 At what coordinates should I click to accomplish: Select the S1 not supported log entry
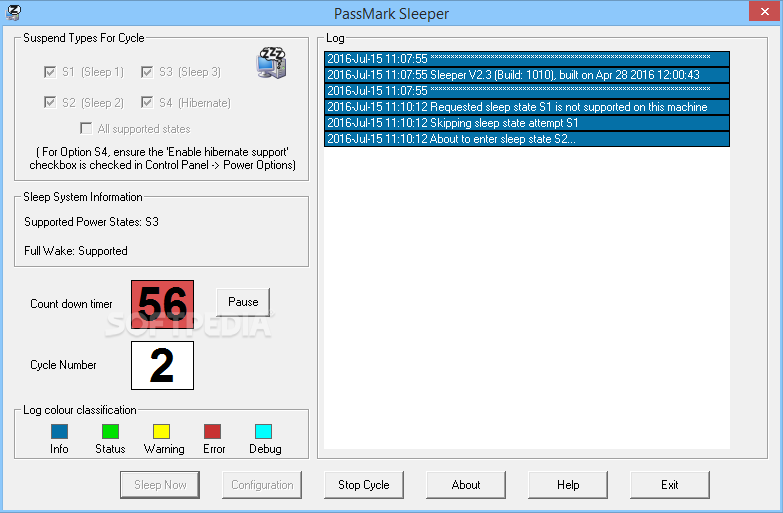coord(527,107)
